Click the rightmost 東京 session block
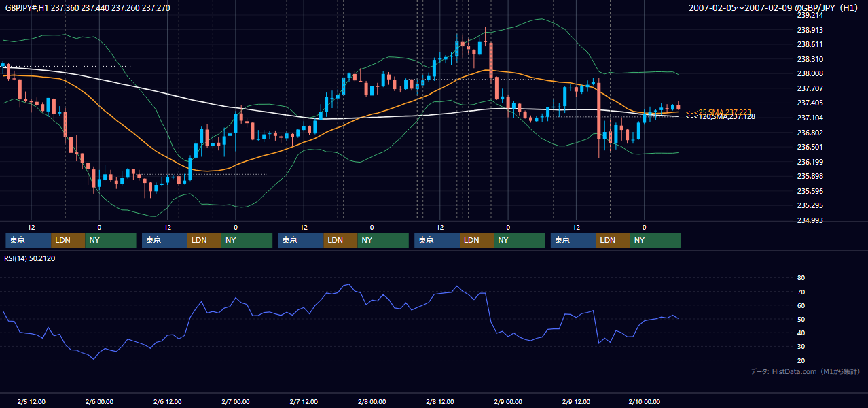This screenshot has height=408, width=868. tap(573, 240)
